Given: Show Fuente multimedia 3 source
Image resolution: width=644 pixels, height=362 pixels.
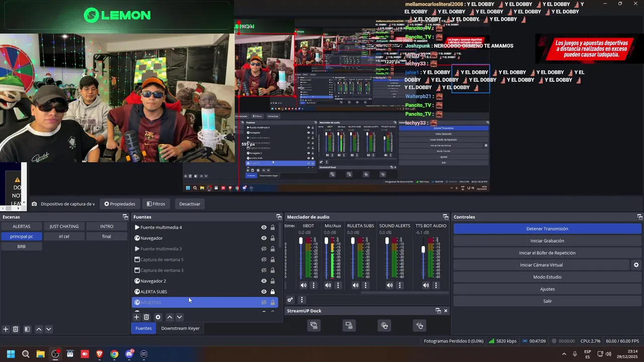Looking at the screenshot, I should coord(264,249).
